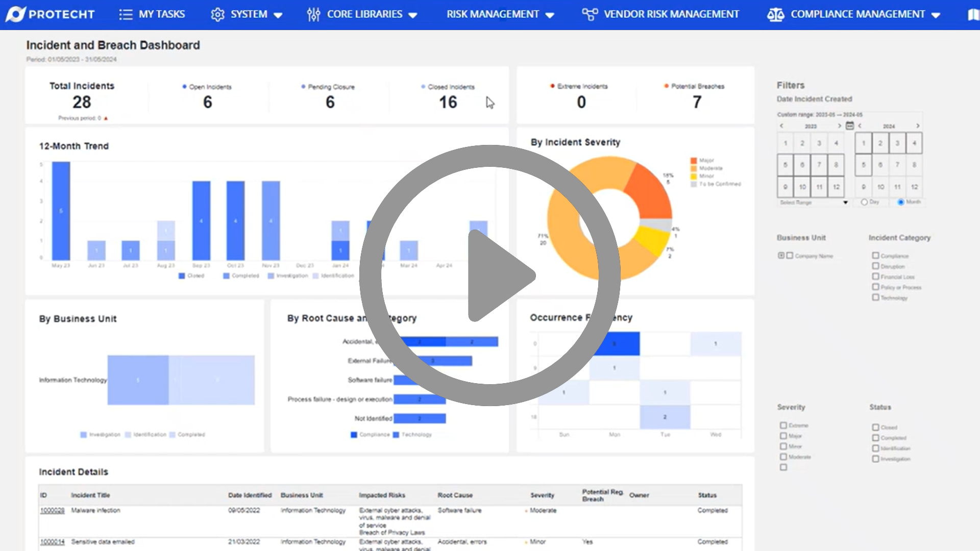Open the Risk Management dropdown menu
The image size is (980, 551).
[x=500, y=14]
